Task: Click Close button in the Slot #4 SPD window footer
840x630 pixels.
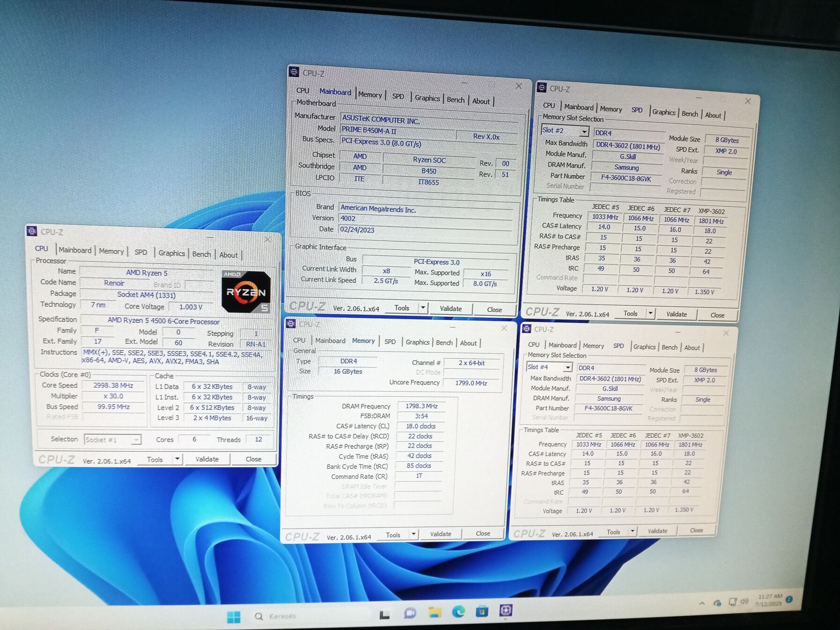Action: pos(696,530)
